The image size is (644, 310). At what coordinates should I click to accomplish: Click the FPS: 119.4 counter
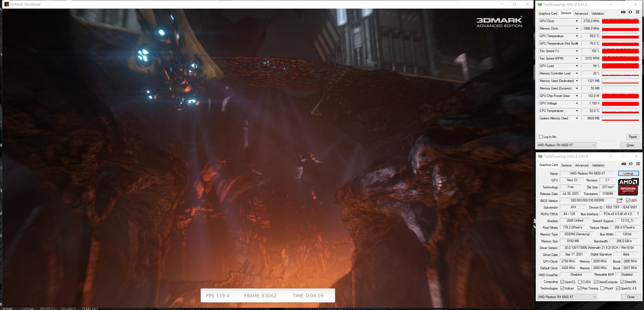[x=218, y=296]
